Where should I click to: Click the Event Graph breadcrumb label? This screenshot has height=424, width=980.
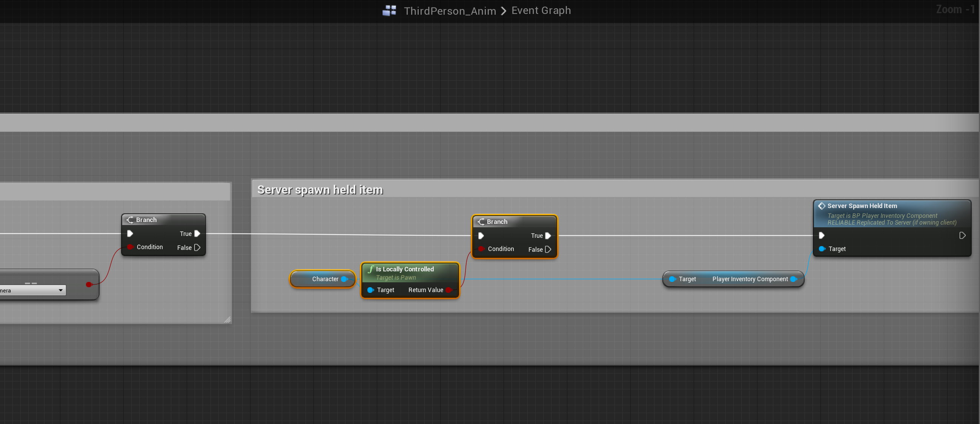pyautogui.click(x=541, y=10)
